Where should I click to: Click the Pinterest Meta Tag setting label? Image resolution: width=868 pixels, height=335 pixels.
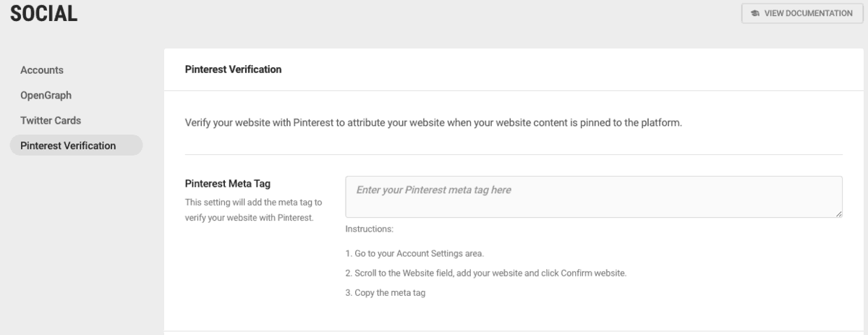(229, 185)
